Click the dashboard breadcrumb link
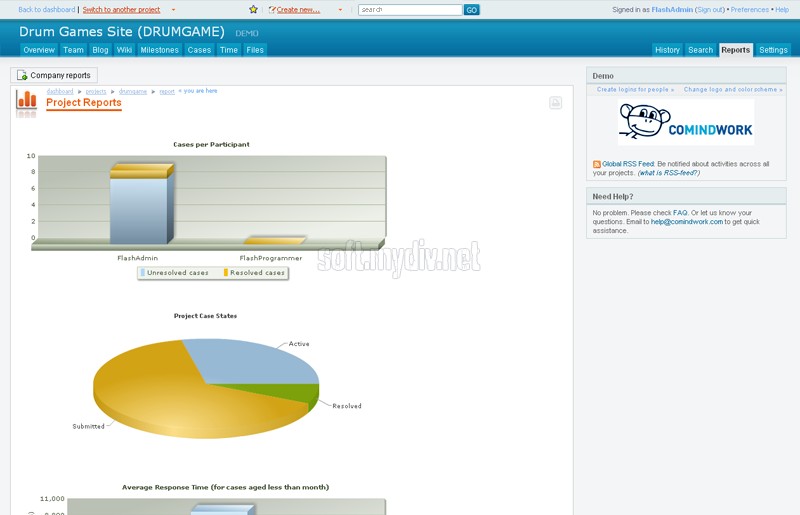 (60, 91)
